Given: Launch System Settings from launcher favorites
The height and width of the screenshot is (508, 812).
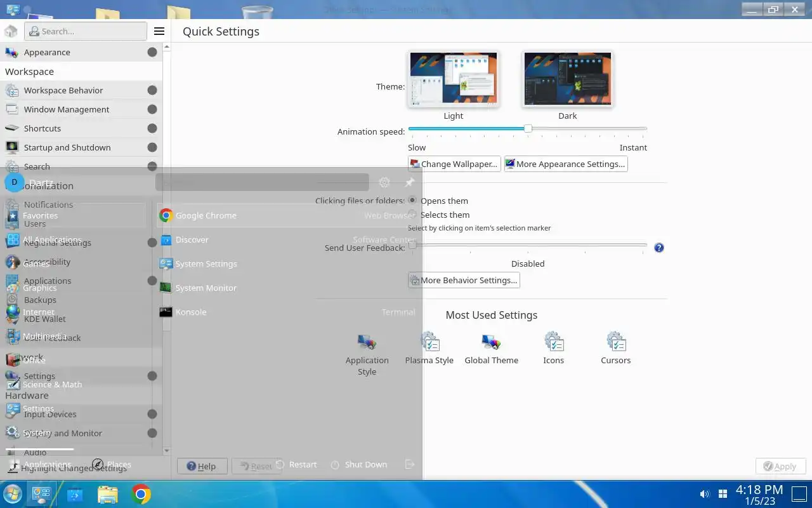Looking at the screenshot, I should 288,264.
